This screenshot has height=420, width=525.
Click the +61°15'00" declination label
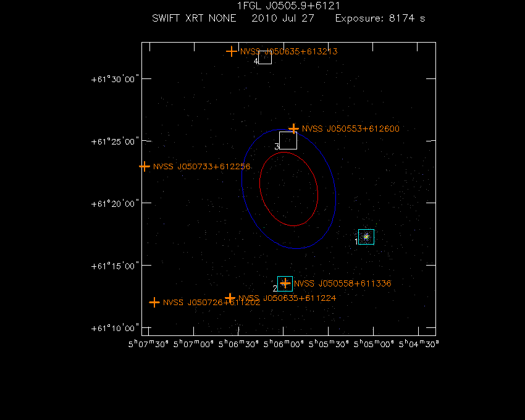pyautogui.click(x=115, y=266)
